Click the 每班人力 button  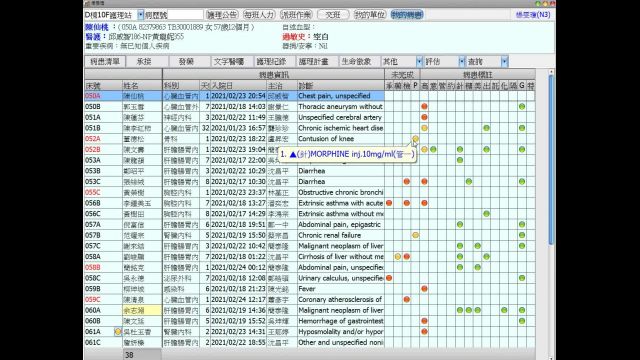point(259,15)
